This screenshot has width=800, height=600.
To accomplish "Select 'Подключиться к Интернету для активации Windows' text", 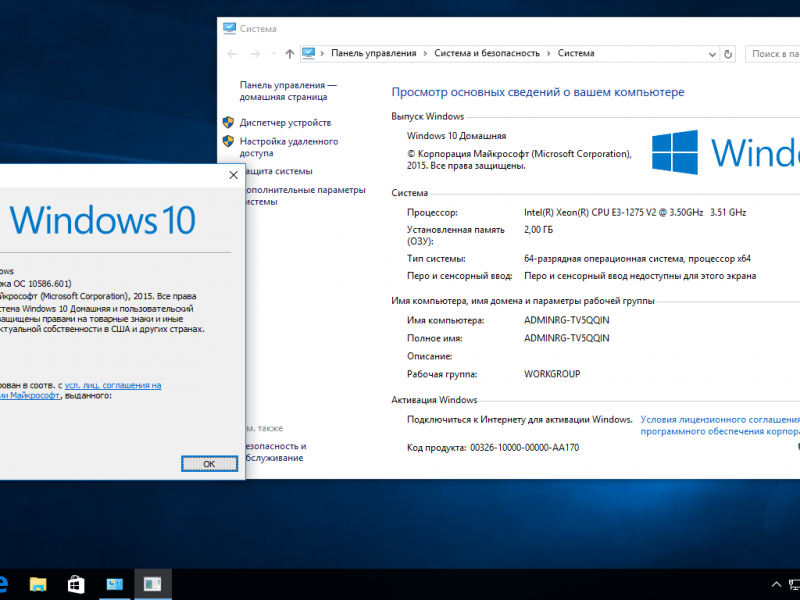I will pos(519,419).
